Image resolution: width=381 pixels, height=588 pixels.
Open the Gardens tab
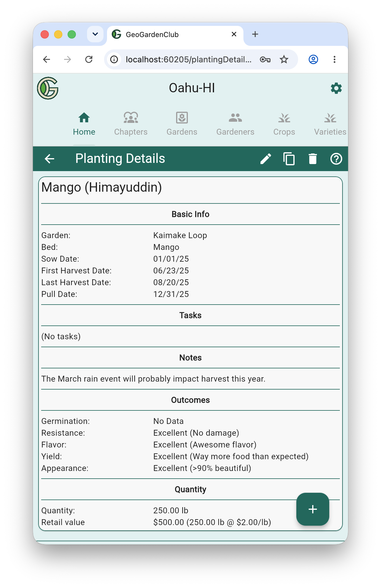182,124
